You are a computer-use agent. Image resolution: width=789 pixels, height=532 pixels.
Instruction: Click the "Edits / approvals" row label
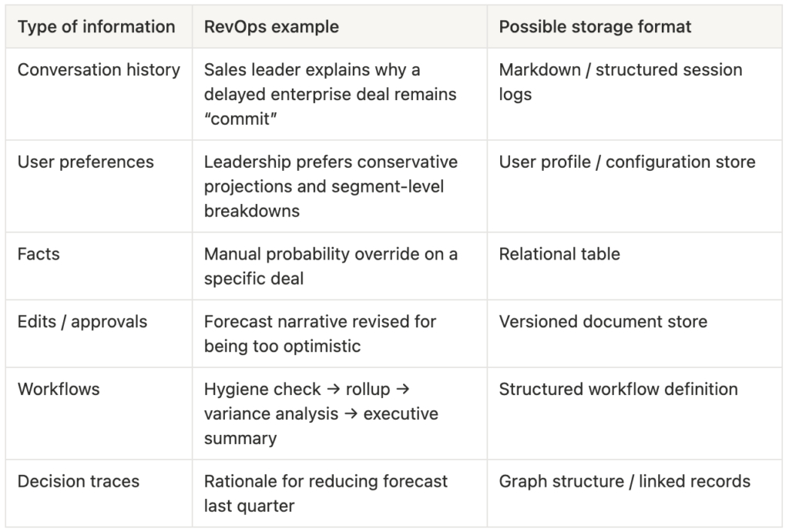coord(82,322)
